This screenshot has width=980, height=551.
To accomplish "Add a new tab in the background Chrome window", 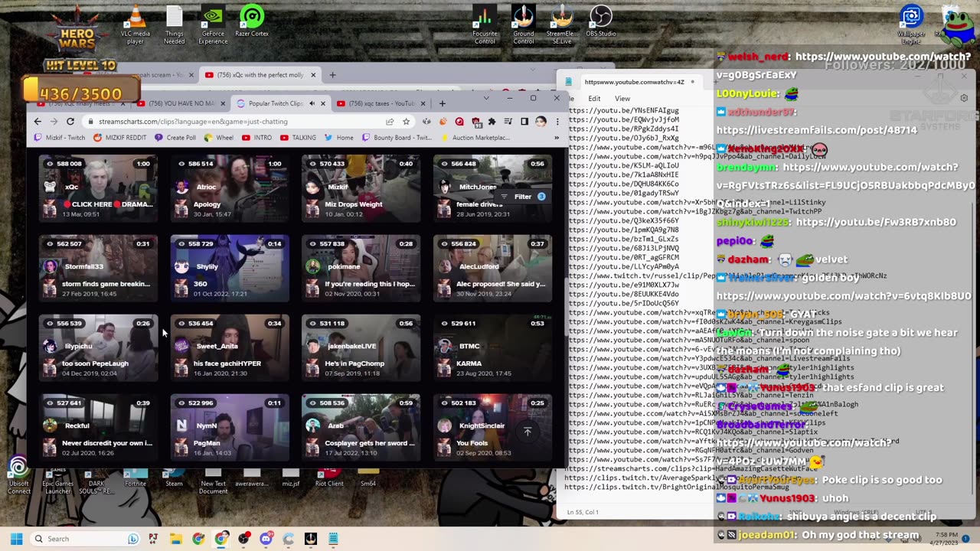I will coord(332,75).
